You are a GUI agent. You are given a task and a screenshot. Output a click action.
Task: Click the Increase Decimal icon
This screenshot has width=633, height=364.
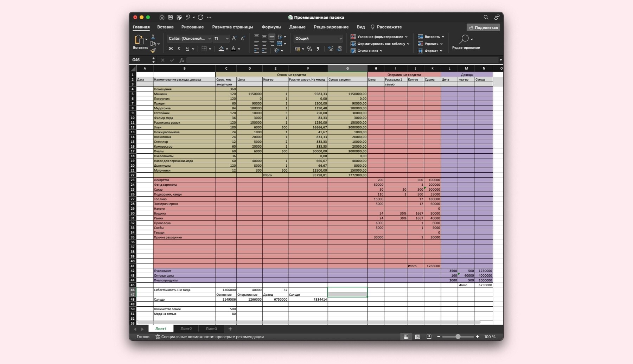pyautogui.click(x=331, y=49)
